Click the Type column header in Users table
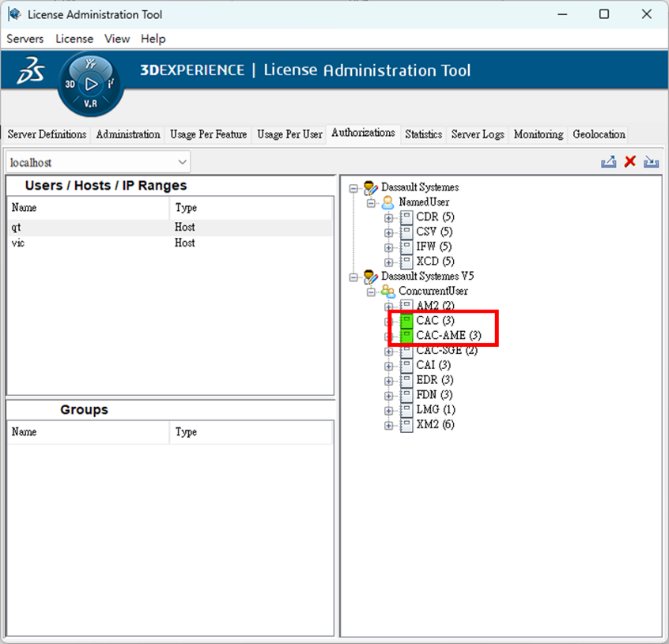Image resolution: width=669 pixels, height=644 pixels. [251, 208]
